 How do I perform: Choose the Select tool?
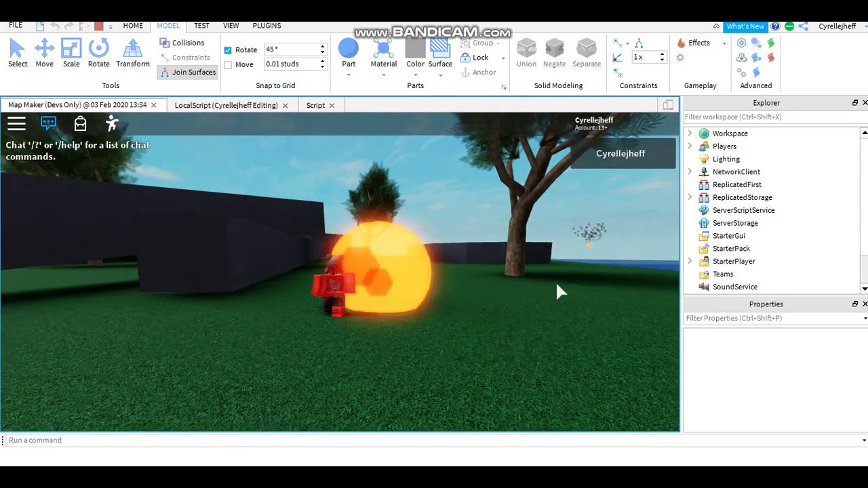coord(18,53)
